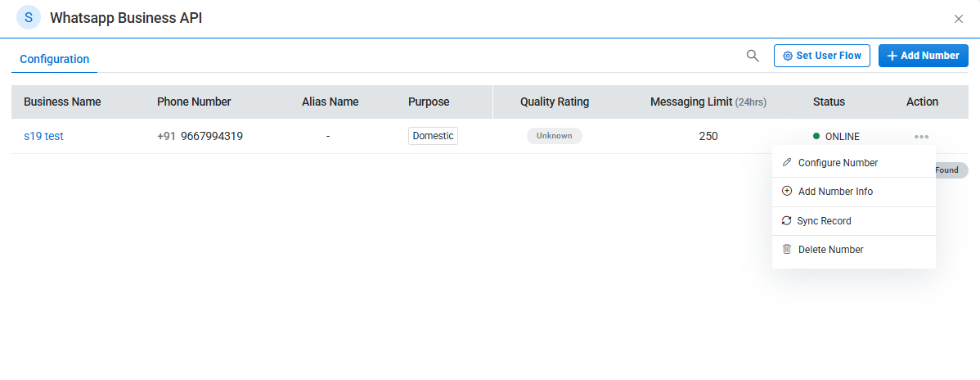The width and height of the screenshot is (980, 380).
Task: Click the Status column header
Action: [x=829, y=102]
